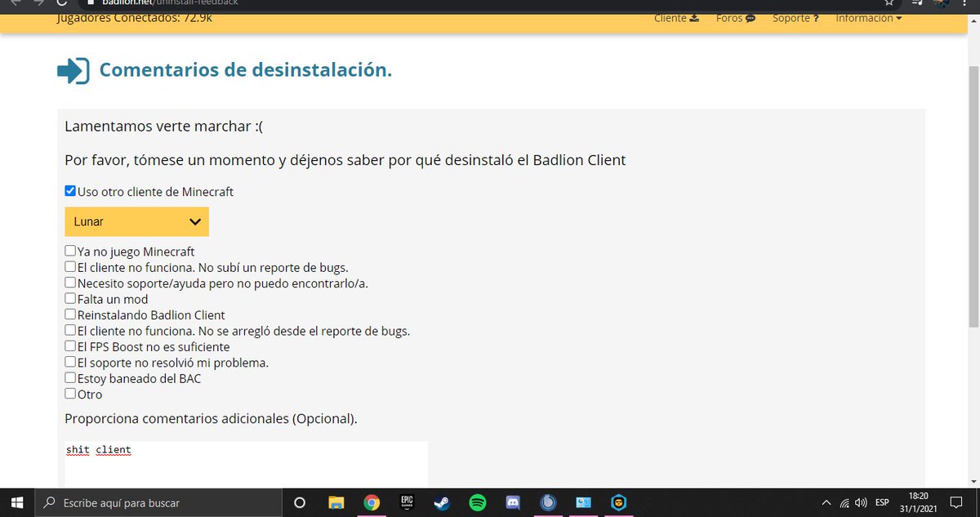Expand the Información nav dropdown
Screen dimensions: 980x517
click(869, 18)
